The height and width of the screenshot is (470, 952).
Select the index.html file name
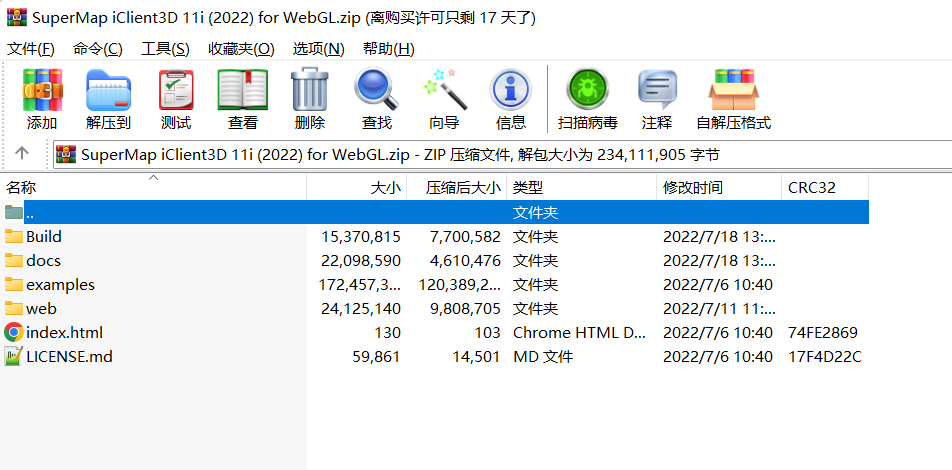tap(64, 333)
